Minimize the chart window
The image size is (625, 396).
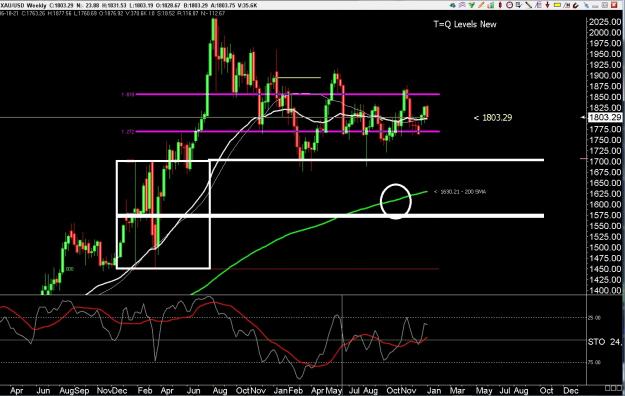(596, 6)
